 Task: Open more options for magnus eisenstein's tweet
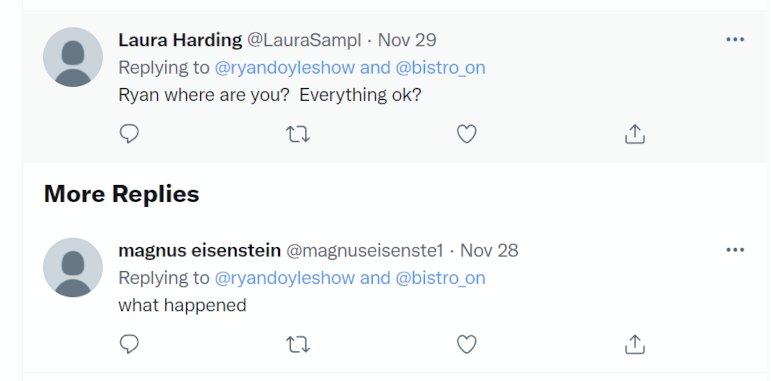[x=735, y=250]
